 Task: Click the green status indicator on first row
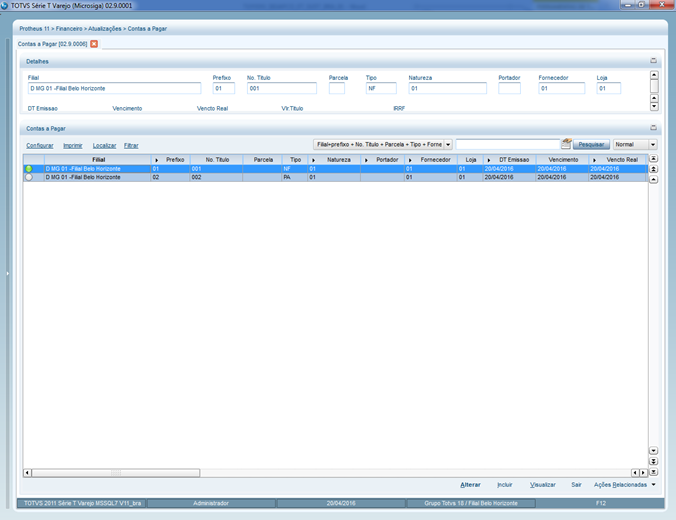point(29,169)
